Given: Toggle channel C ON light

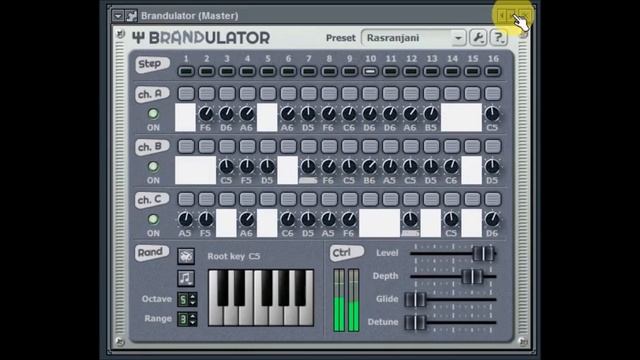Looking at the screenshot, I should (153, 219).
